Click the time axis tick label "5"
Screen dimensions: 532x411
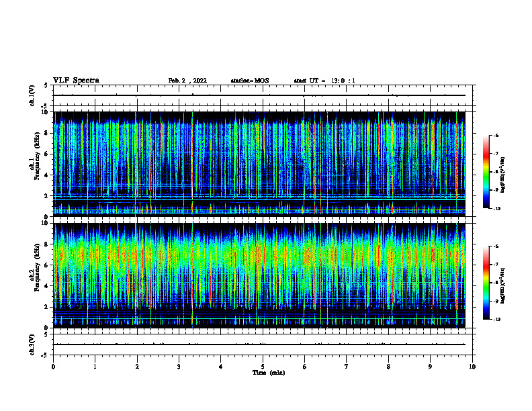[263, 367]
